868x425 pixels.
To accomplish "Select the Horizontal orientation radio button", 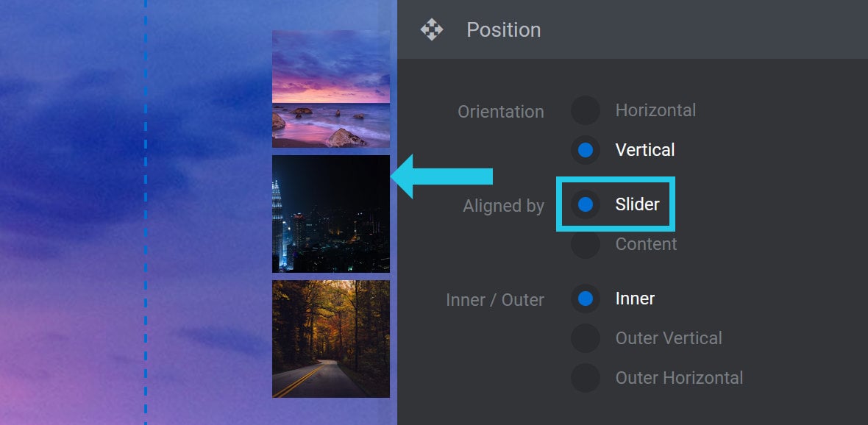I will coord(585,110).
